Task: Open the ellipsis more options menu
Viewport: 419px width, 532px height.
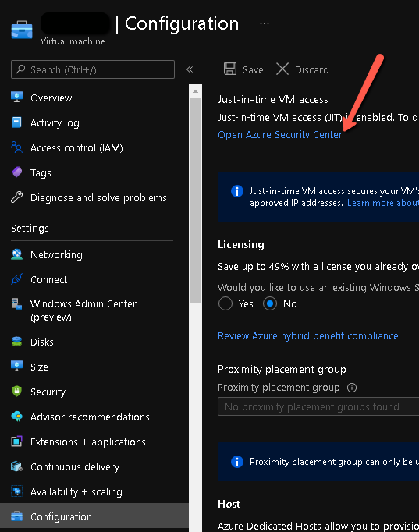Action: tap(265, 23)
